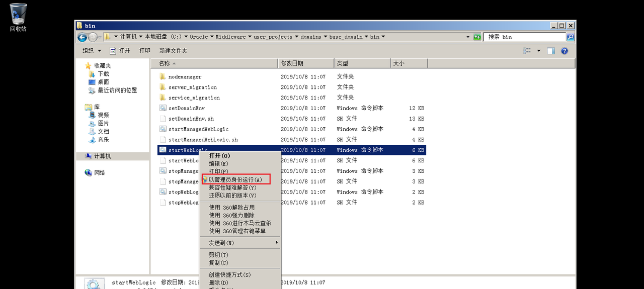The image size is (644, 289).
Task: Click the 打开 toolbar button
Action: click(x=120, y=51)
